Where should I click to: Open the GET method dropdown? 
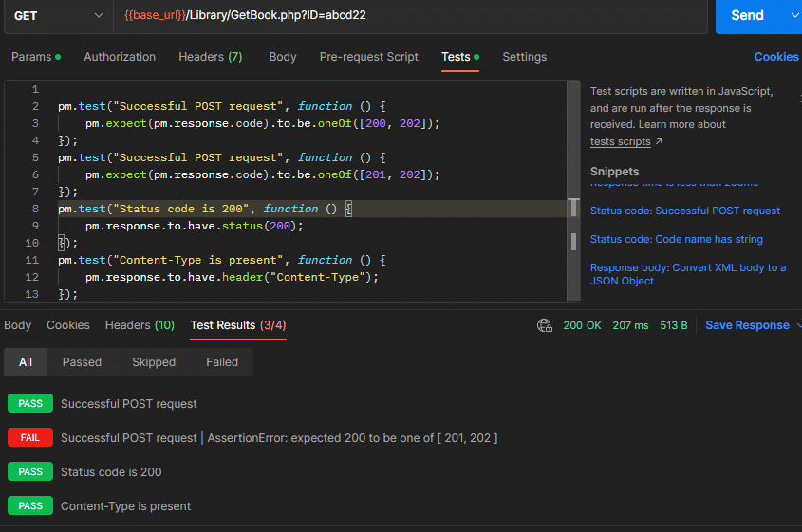58,16
